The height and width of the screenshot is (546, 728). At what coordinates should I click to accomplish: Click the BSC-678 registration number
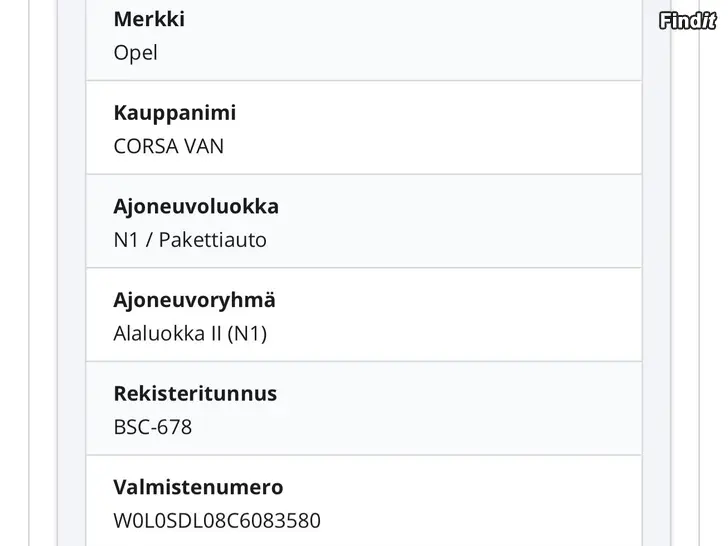[153, 427]
